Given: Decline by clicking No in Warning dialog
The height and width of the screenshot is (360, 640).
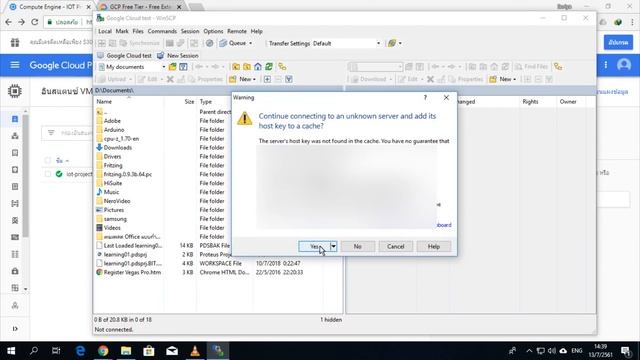Looking at the screenshot, I should pyautogui.click(x=358, y=247).
